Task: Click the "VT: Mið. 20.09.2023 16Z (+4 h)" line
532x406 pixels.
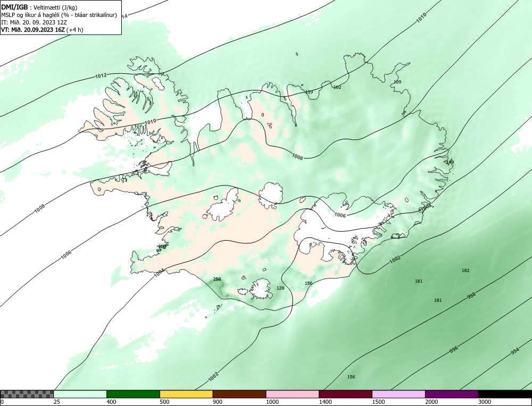Action: click(42, 29)
